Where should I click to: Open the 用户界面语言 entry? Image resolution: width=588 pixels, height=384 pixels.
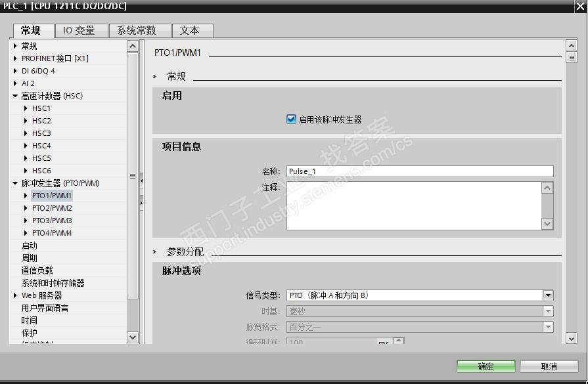[x=45, y=308]
